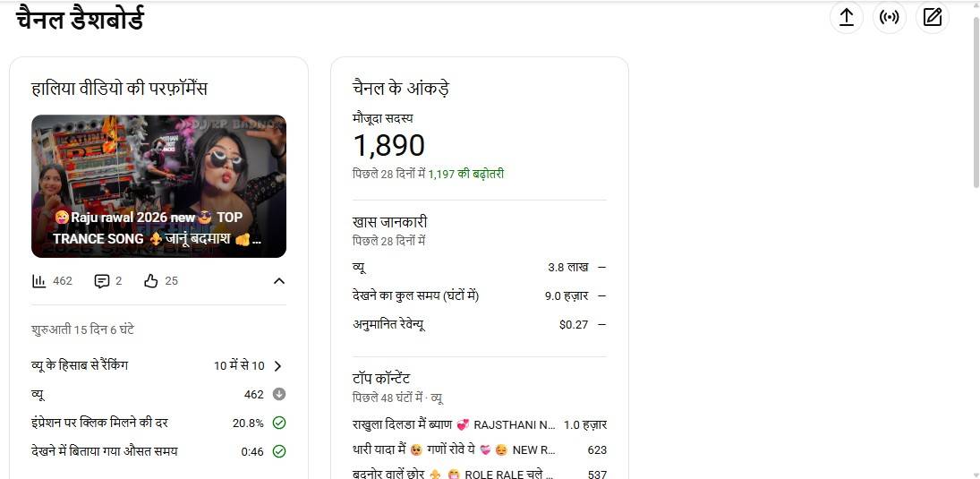Collapse the latest video stats with the up chevron
Screen dimensions: 980x479
click(x=279, y=281)
